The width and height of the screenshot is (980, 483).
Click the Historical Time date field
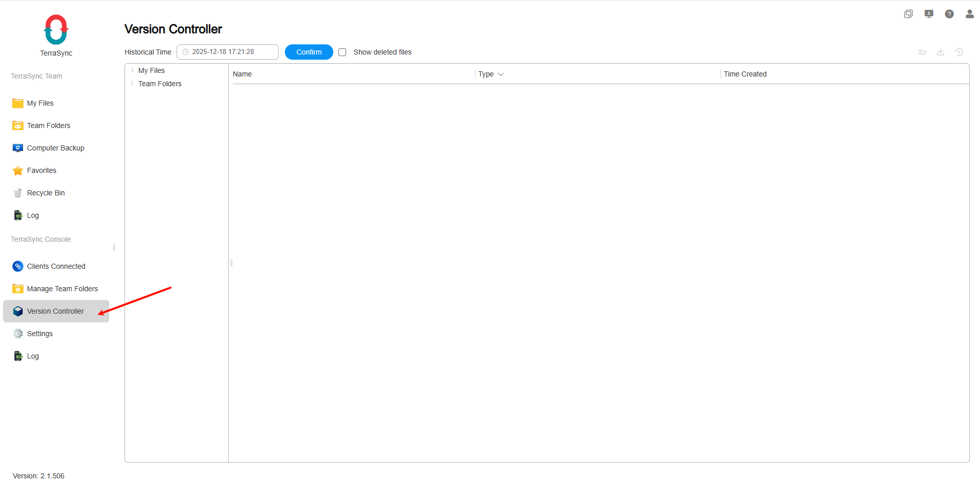[228, 52]
